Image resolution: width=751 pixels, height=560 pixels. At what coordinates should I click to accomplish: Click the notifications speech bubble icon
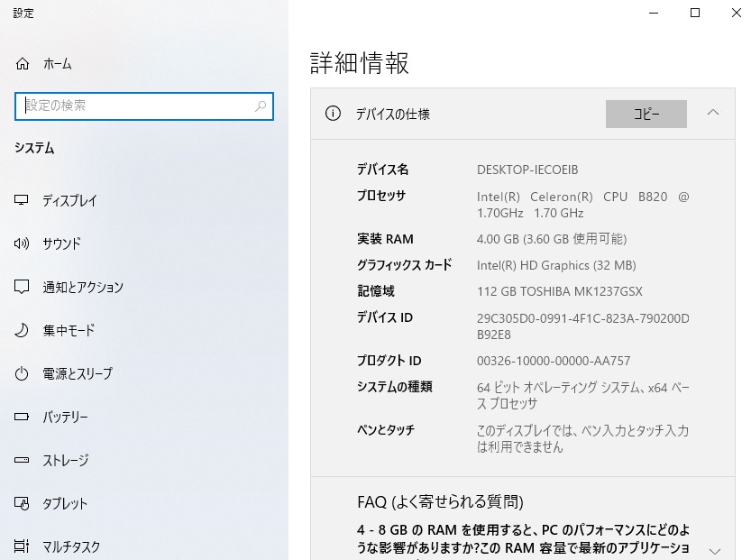click(x=22, y=287)
